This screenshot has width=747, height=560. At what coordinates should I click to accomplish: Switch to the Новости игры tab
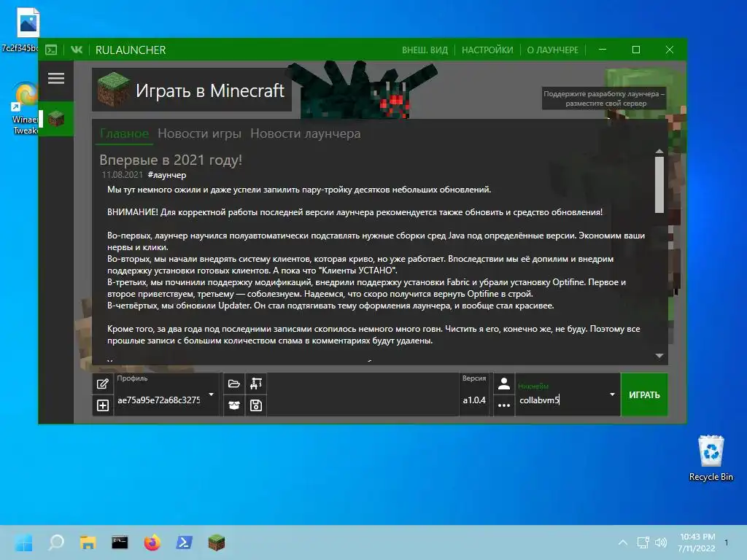199,134
